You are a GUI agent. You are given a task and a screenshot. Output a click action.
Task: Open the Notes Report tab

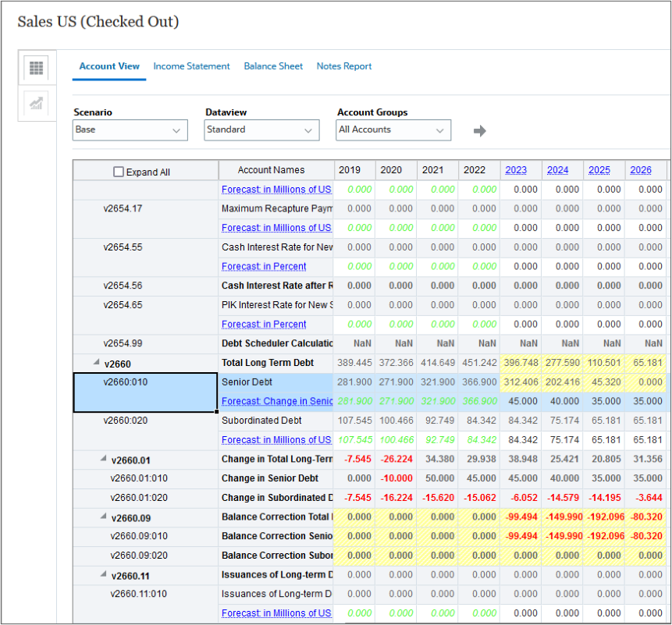point(344,66)
